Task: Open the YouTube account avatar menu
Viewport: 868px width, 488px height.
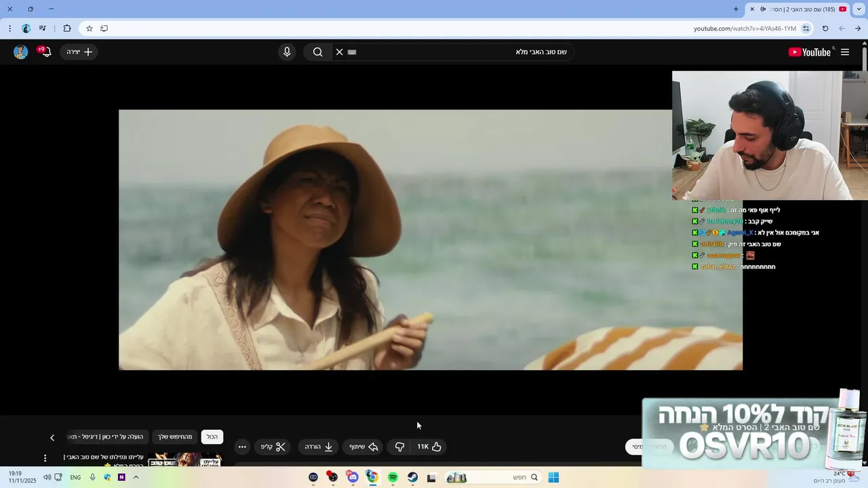Action: pos(21,52)
